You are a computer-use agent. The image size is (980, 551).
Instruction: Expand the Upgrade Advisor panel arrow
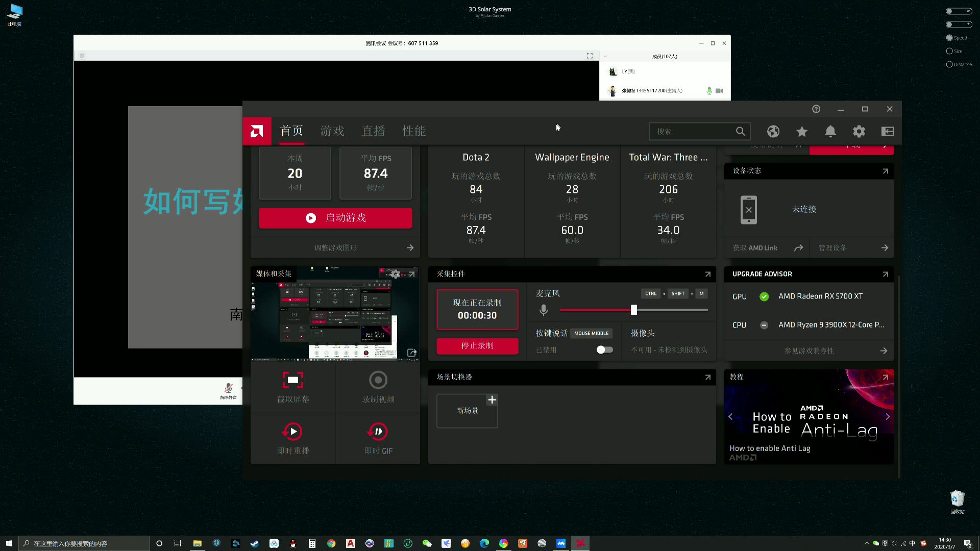(x=886, y=274)
